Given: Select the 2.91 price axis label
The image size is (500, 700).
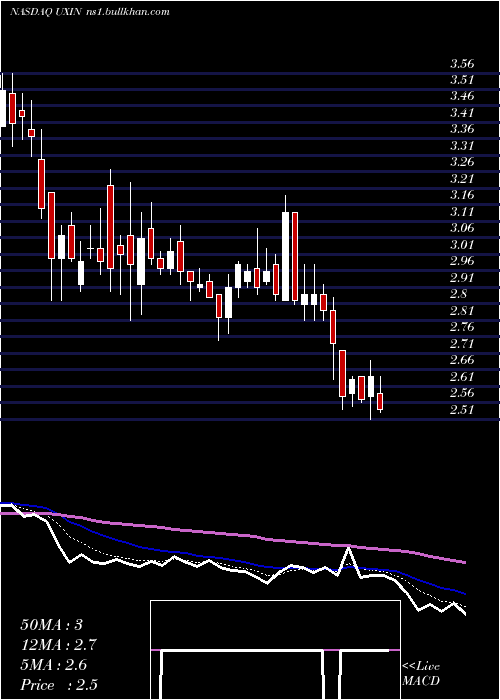Looking at the screenshot, I should (462, 278).
